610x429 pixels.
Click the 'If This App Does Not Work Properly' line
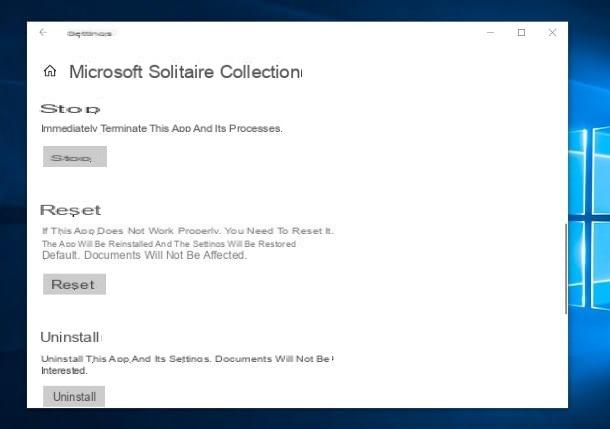(x=188, y=231)
